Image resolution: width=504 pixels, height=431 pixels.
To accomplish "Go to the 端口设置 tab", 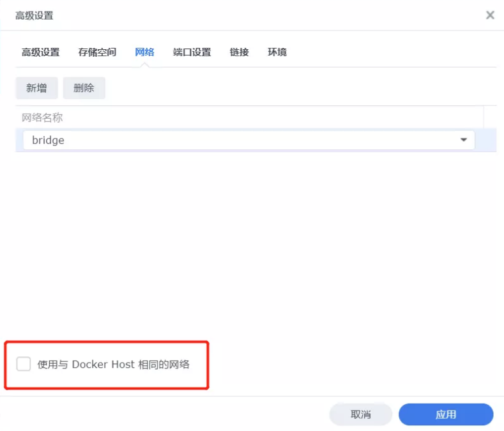I will [192, 52].
